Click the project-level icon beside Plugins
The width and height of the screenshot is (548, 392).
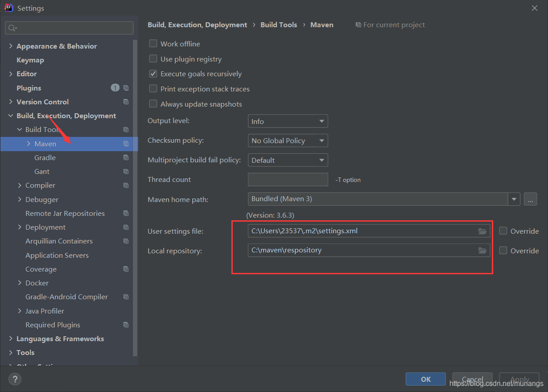126,88
